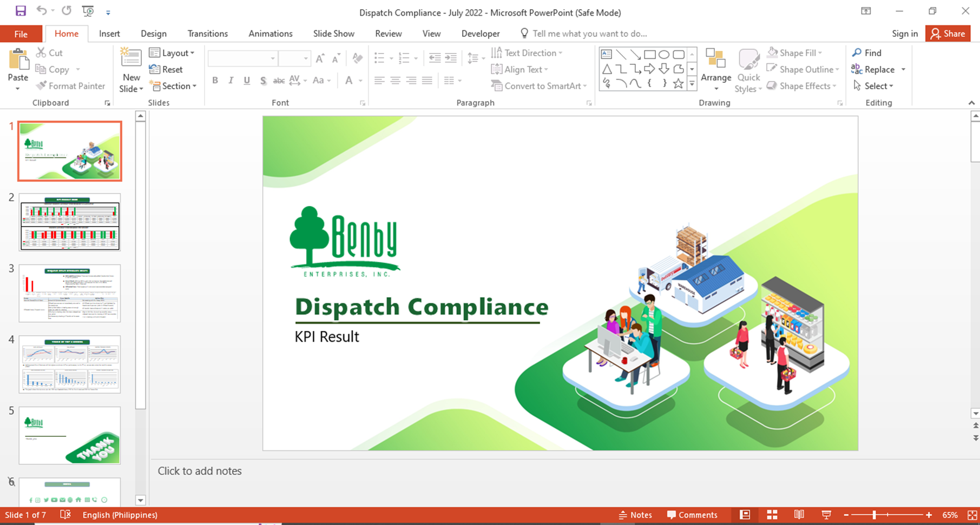This screenshot has width=980, height=525.
Task: Toggle italic formatting
Action: tap(231, 81)
